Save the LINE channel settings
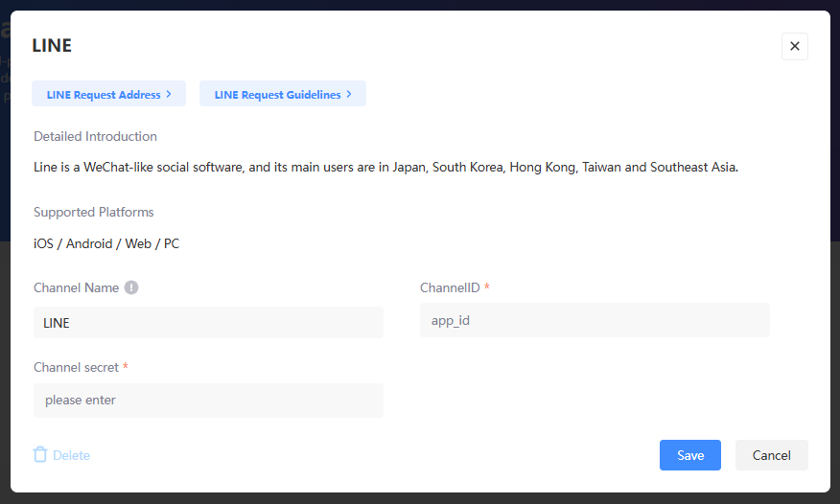The height and width of the screenshot is (504, 840). (x=689, y=455)
